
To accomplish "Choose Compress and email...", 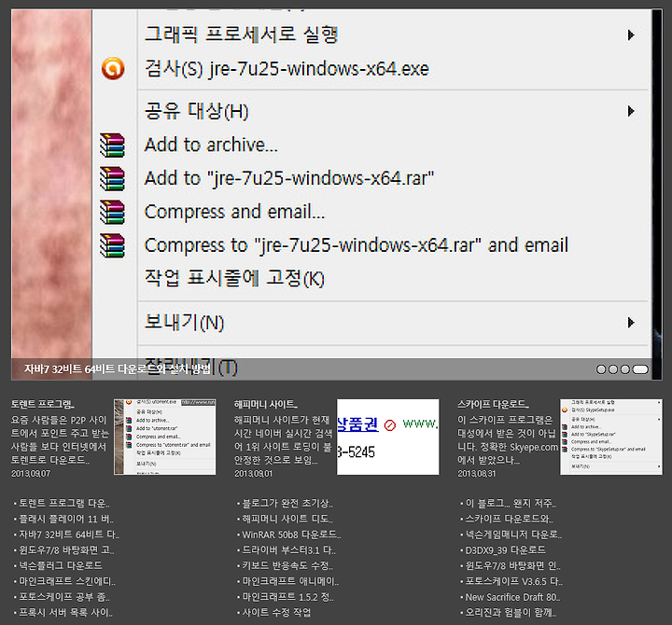I will click(234, 212).
